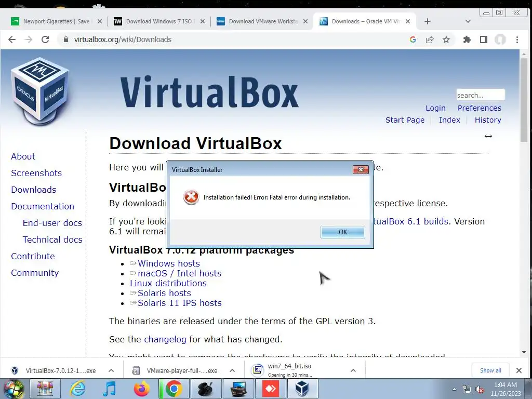Click the macOS / Intel hosts link

pyautogui.click(x=179, y=273)
